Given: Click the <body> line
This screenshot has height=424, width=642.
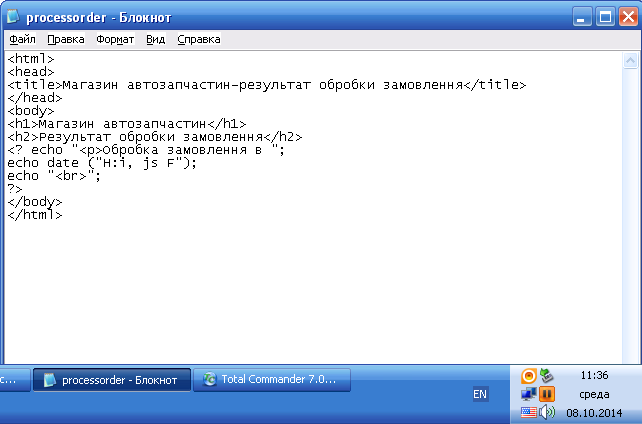Looking at the screenshot, I should tap(31, 111).
